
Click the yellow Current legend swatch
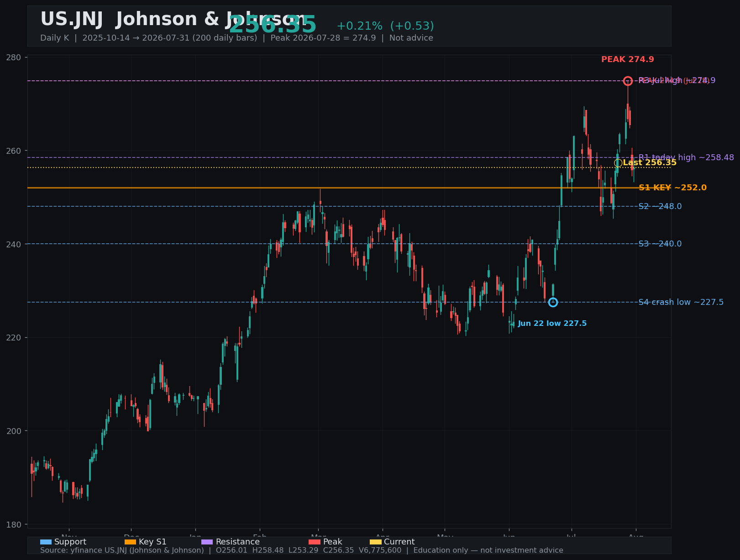[x=375, y=542]
